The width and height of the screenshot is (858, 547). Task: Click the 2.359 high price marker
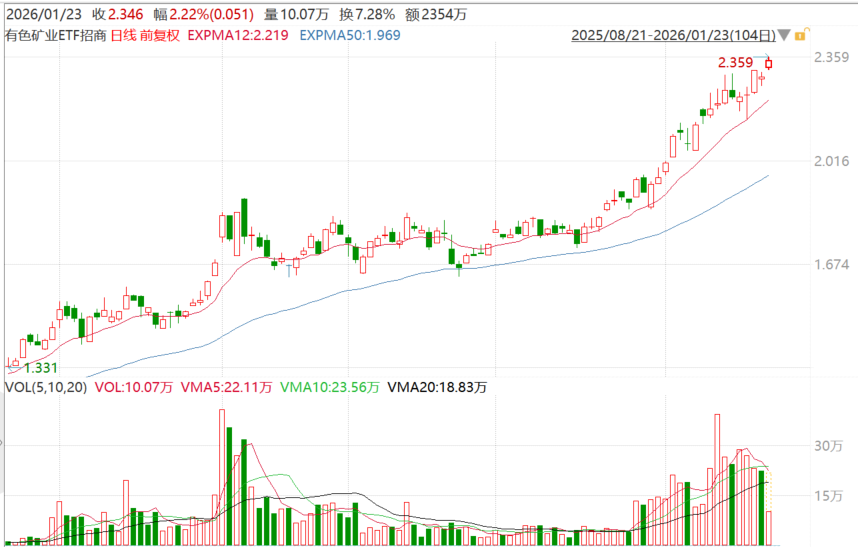(736, 63)
